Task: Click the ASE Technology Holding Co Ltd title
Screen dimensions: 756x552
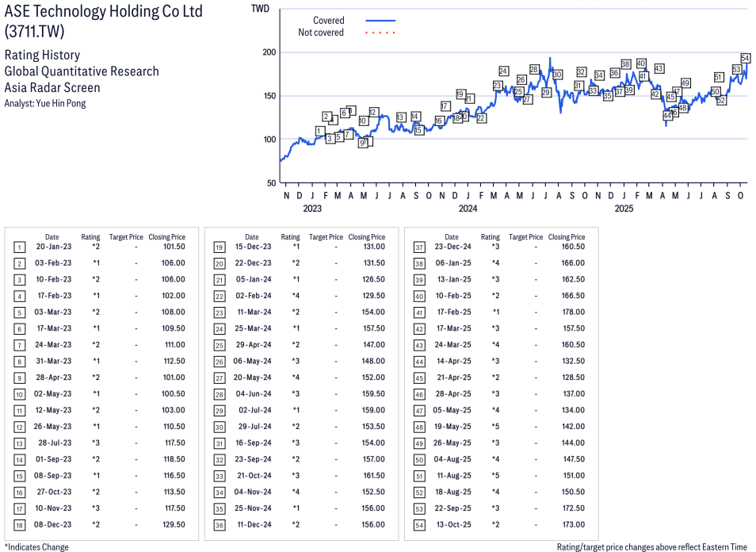Action: point(103,12)
